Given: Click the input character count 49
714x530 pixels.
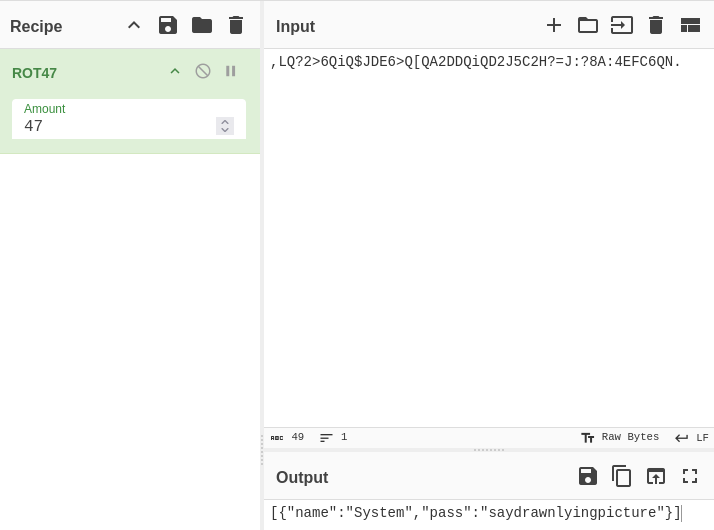Looking at the screenshot, I should click(287, 437).
